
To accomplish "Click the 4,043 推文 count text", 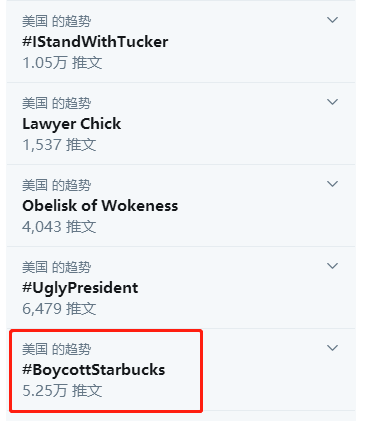I will point(59,227).
